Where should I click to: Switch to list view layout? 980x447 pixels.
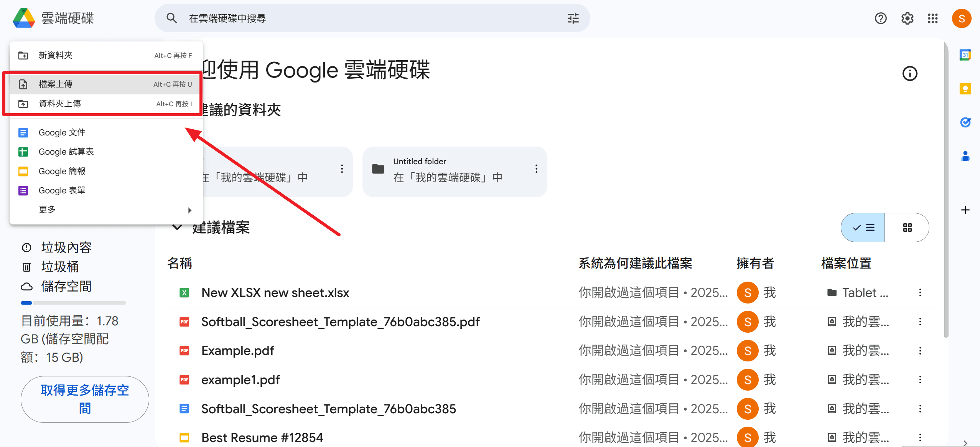click(x=863, y=228)
